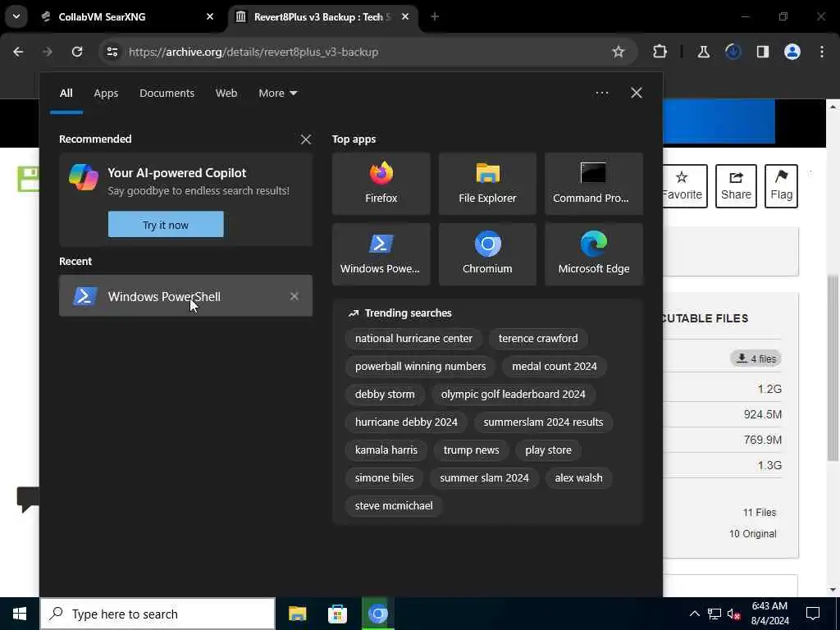The image size is (840, 630).
Task: Search trending: terence crawford
Action: coord(538,339)
